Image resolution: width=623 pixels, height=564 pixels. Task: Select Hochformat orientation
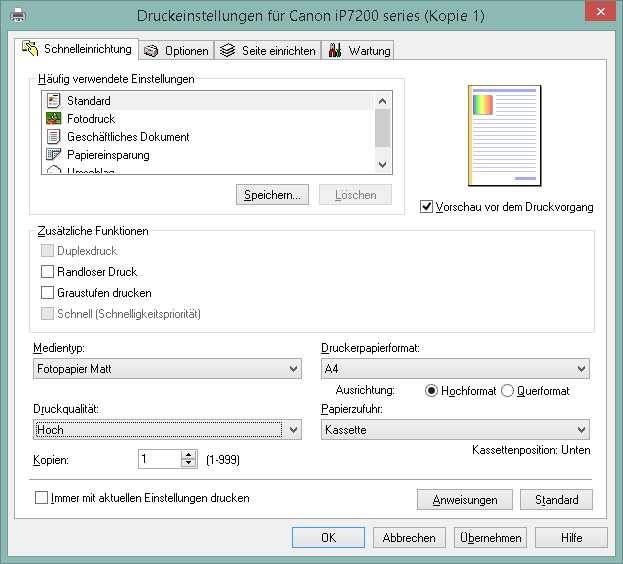pos(431,391)
